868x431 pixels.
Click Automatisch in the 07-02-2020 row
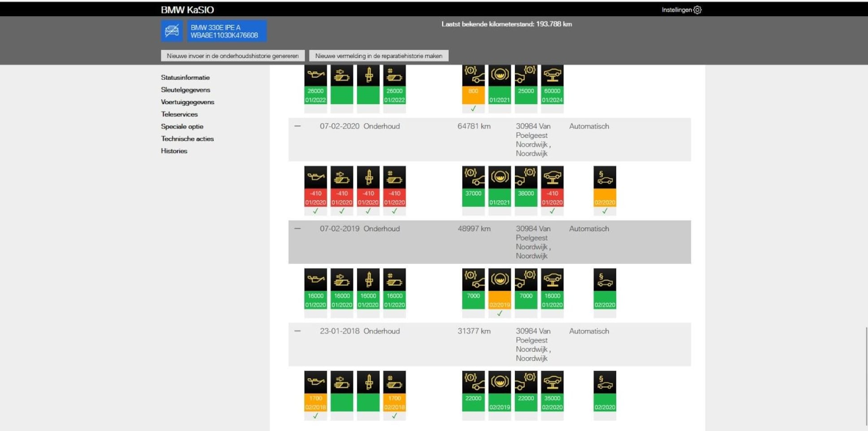click(x=589, y=126)
